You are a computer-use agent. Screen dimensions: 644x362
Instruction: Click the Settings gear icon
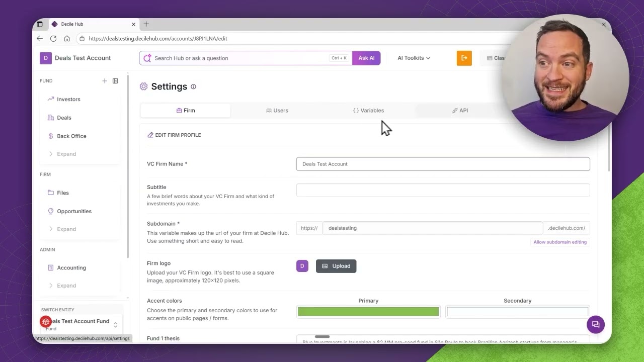coord(144,86)
